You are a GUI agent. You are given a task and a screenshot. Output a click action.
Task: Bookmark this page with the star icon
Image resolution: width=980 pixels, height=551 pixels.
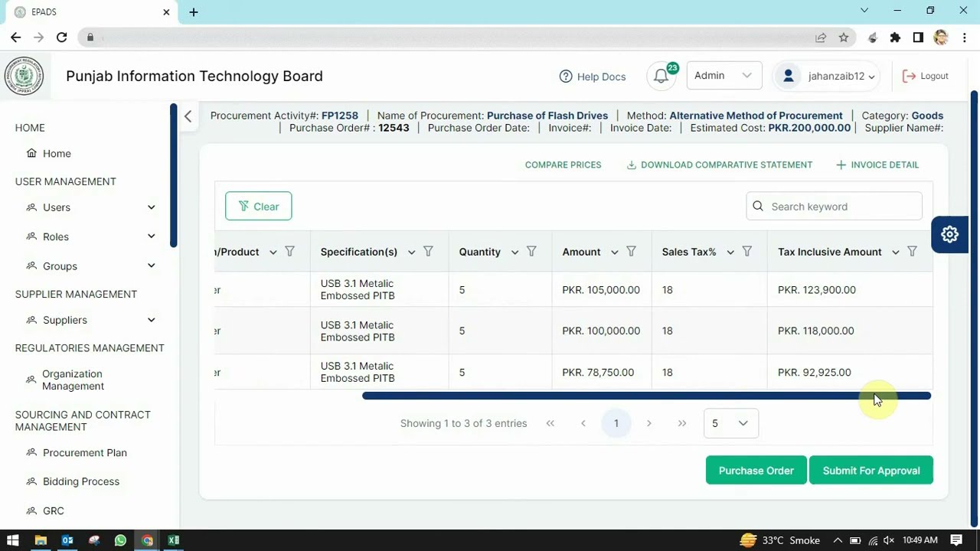[x=844, y=37]
